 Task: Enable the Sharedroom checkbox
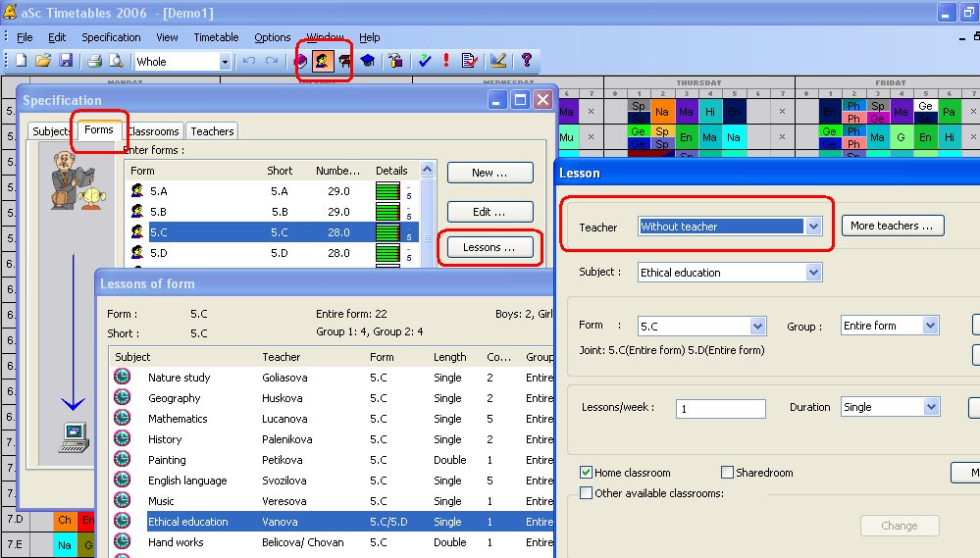(x=728, y=473)
